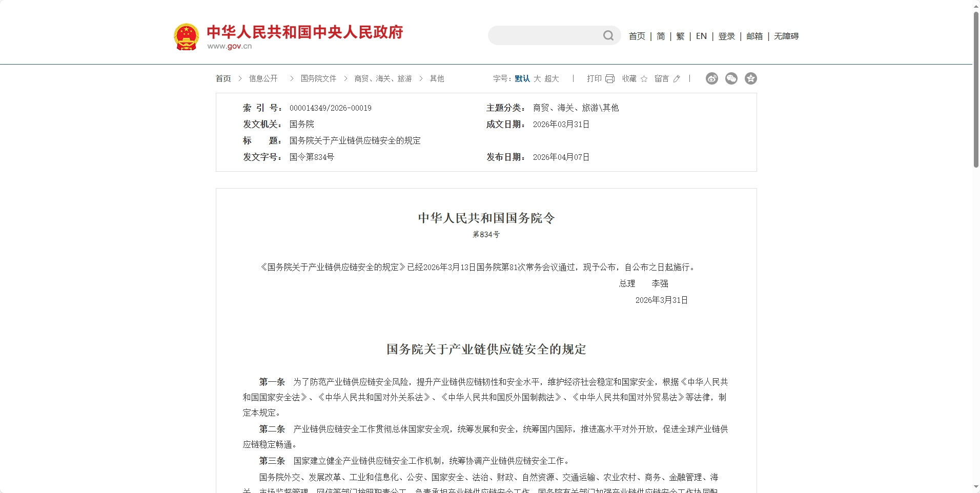Click the national emblem logo
Image resolution: width=980 pixels, height=493 pixels.
[186, 37]
